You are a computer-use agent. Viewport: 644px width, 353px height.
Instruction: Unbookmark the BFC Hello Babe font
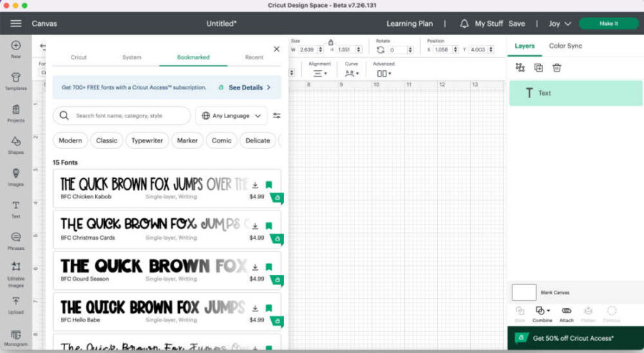[269, 308]
